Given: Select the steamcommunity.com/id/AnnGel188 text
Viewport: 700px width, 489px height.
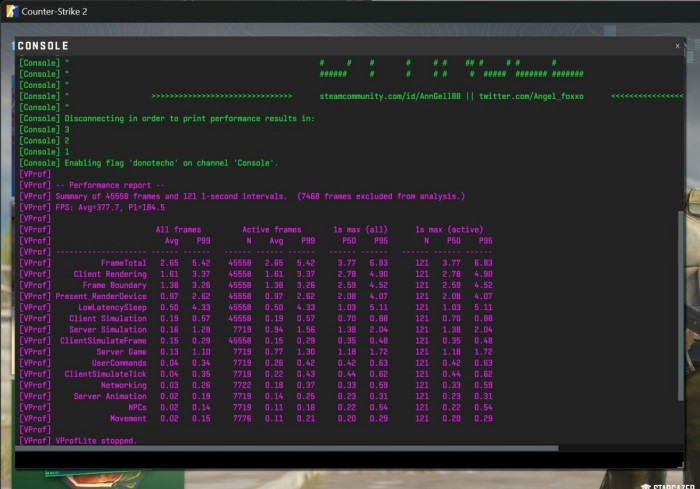Looking at the screenshot, I should [x=390, y=96].
